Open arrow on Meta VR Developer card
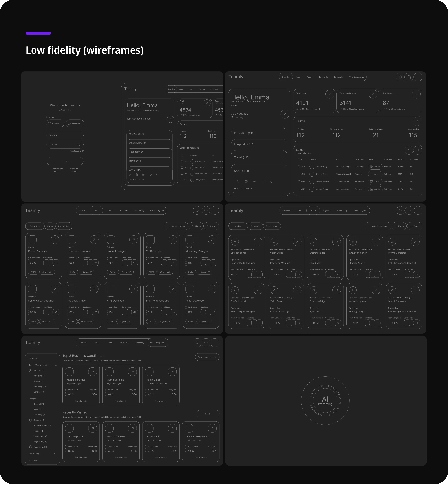Viewport: 448px width, 484px height. click(x=173, y=240)
